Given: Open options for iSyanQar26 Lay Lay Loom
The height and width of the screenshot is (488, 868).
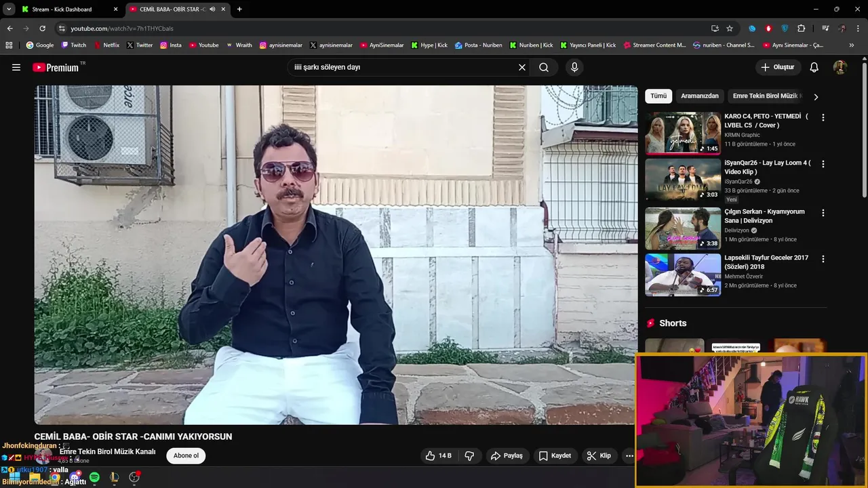Looking at the screenshot, I should 823,164.
